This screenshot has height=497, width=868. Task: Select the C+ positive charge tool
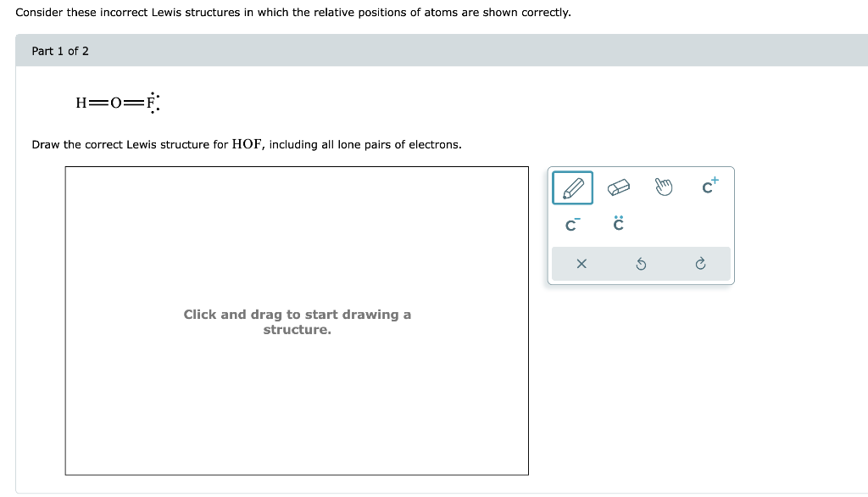[x=708, y=187]
